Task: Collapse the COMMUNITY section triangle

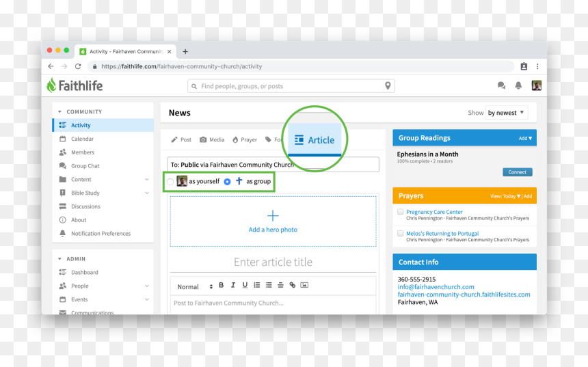Action: pyautogui.click(x=59, y=111)
